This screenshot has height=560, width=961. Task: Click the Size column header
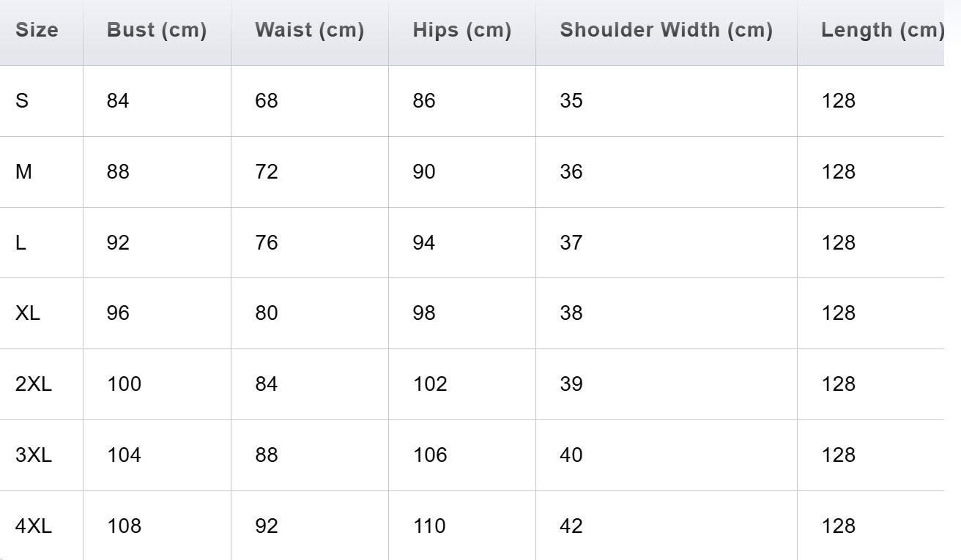(x=37, y=30)
